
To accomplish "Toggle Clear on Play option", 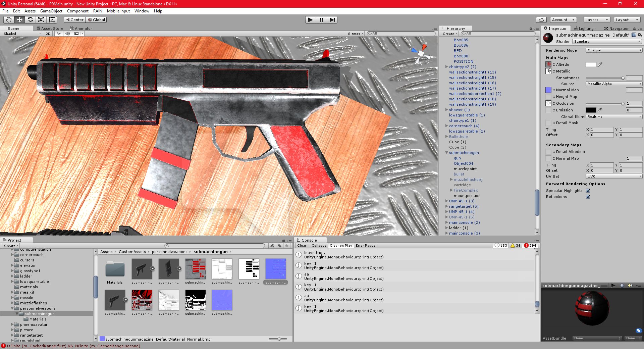I will [x=341, y=245].
